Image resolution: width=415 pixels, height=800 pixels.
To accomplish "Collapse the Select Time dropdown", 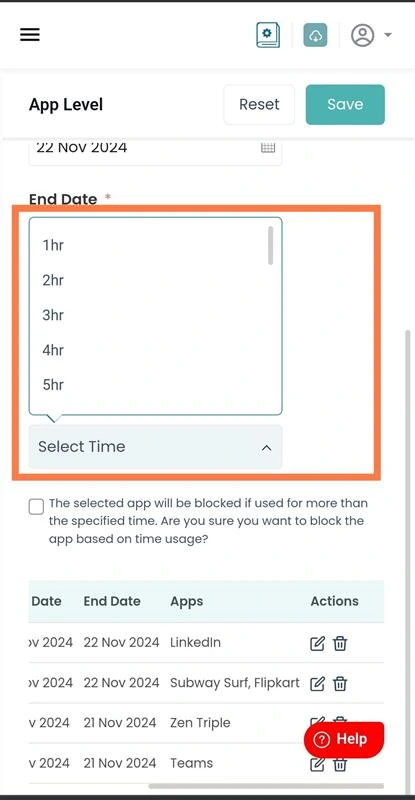I will pyautogui.click(x=155, y=446).
